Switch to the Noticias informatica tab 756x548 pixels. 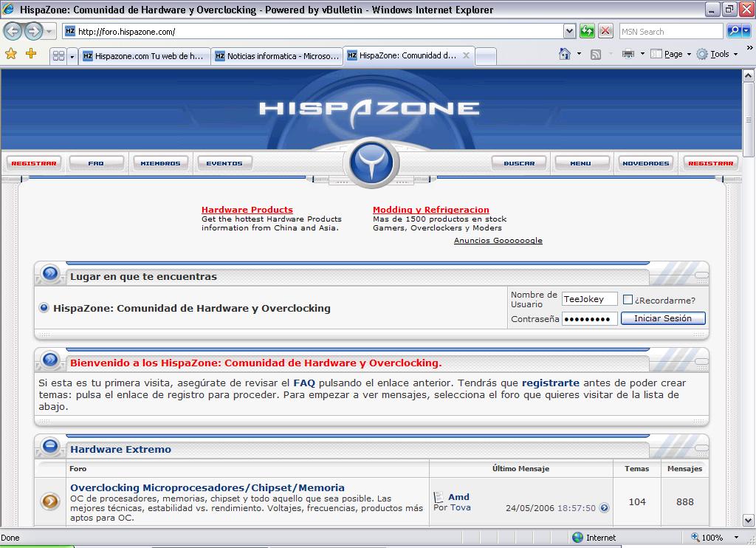click(276, 56)
